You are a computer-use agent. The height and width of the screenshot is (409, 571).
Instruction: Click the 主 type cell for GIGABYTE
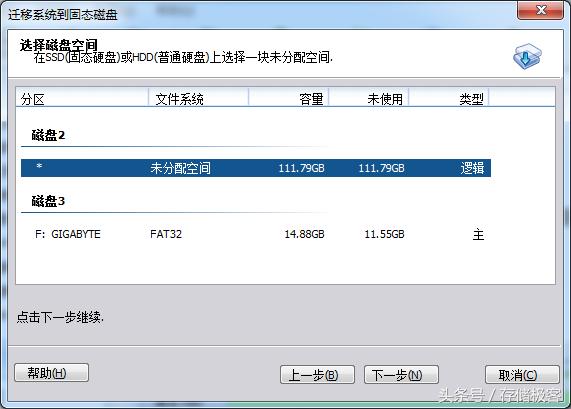(478, 234)
